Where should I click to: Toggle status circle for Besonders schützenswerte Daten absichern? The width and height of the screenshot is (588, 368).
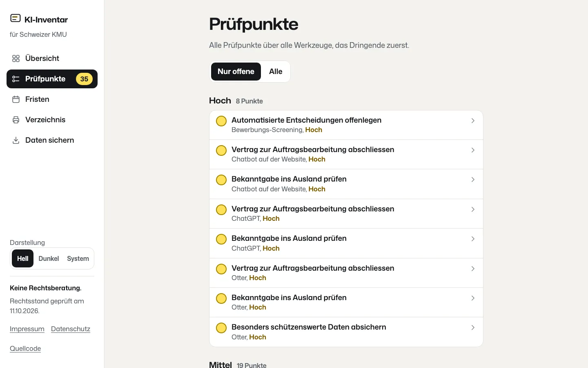pyautogui.click(x=221, y=328)
